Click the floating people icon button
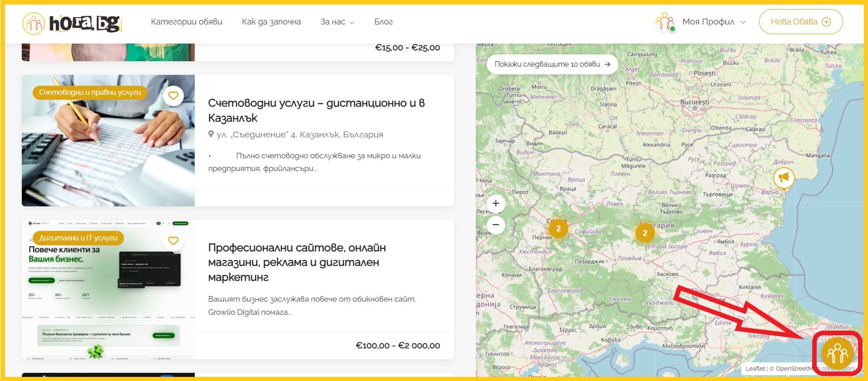The height and width of the screenshot is (381, 868). 837,353
